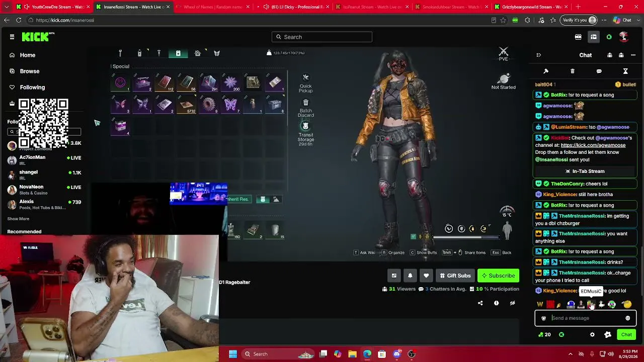Select the yellow face emote in chat bar
644x362 pixels.
tap(627, 305)
